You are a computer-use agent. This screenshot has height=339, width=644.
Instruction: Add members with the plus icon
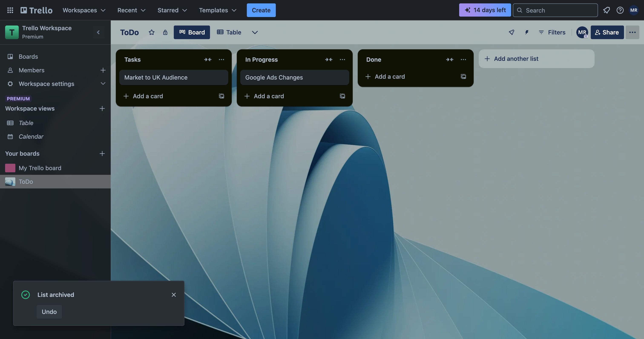tap(103, 70)
